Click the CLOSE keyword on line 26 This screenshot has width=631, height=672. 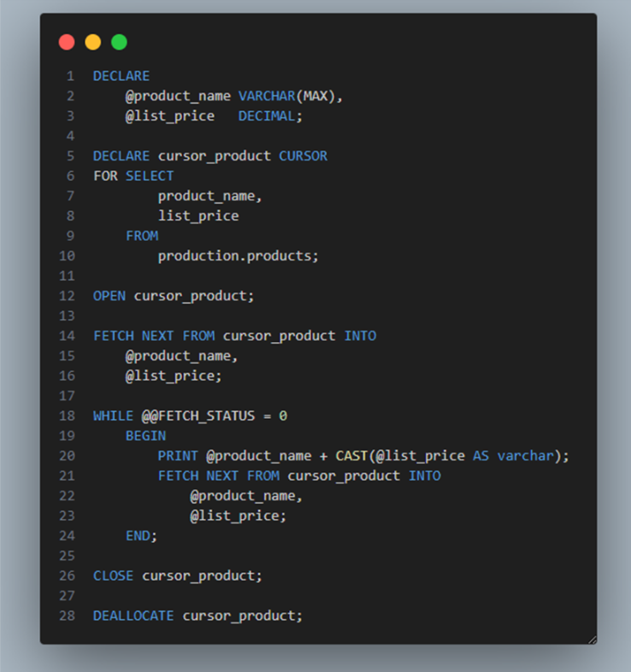(x=113, y=575)
